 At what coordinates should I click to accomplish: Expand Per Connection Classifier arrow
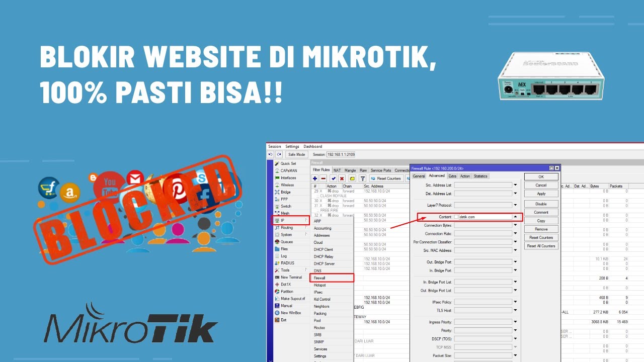(x=515, y=242)
